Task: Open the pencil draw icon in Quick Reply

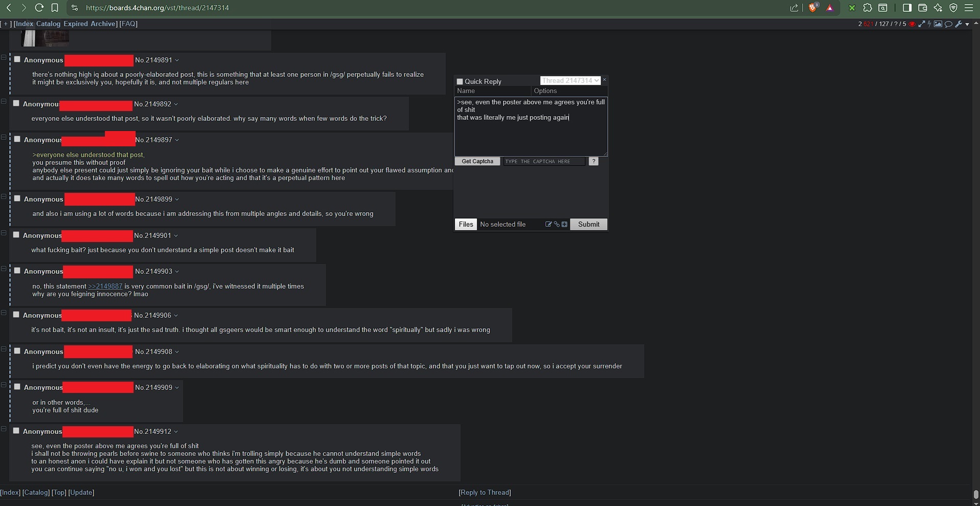Action: (x=549, y=224)
